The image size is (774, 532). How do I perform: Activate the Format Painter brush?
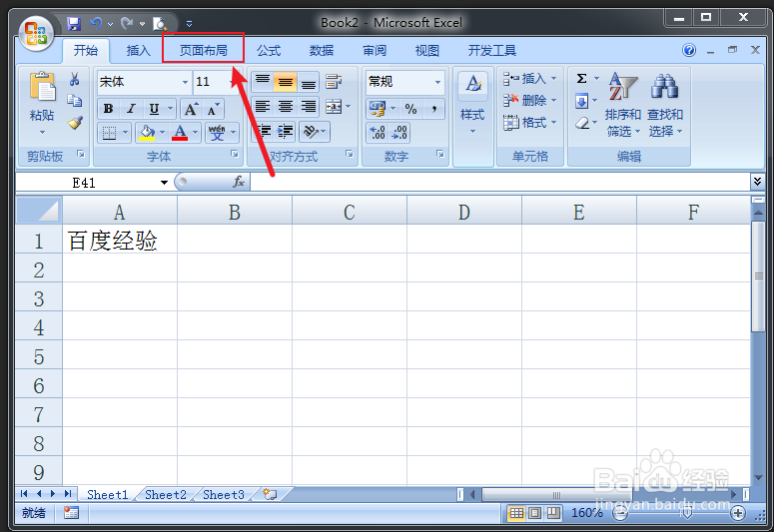(x=75, y=123)
